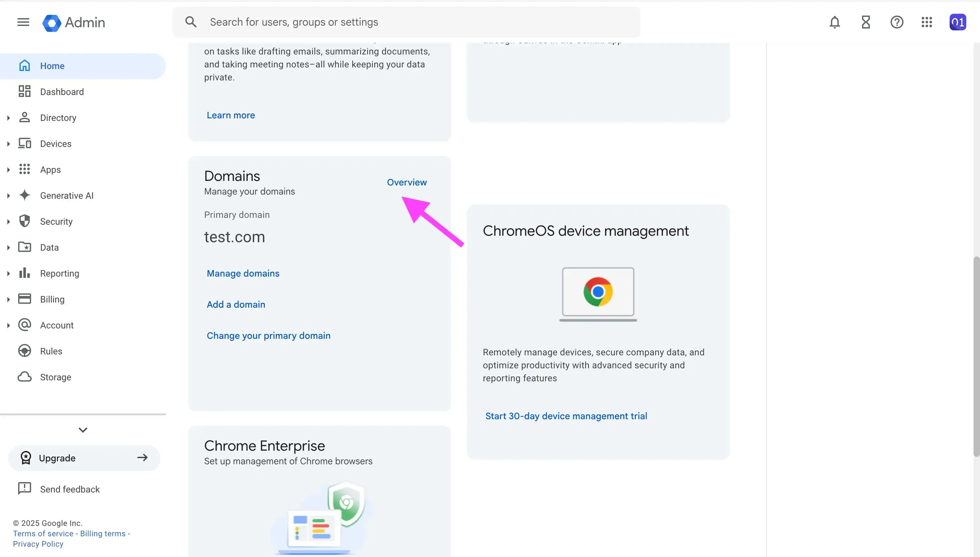Click the Send feedback icon

point(25,489)
